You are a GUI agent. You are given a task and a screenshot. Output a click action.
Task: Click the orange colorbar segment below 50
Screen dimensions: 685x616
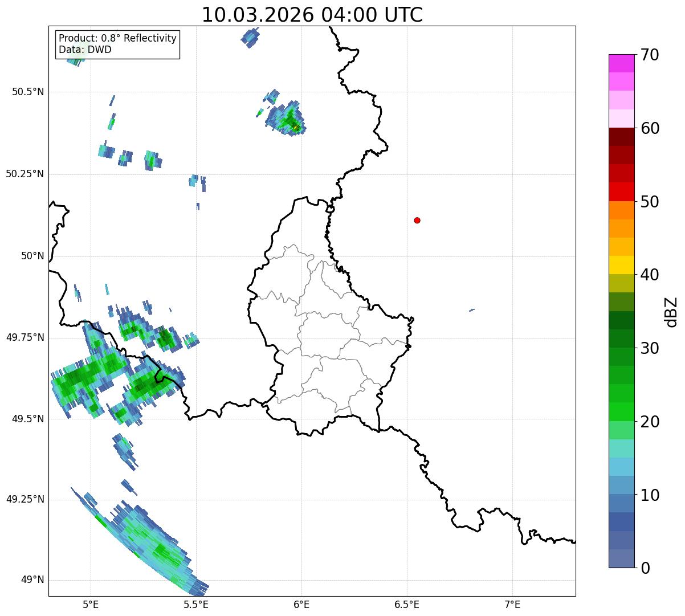[x=621, y=210]
